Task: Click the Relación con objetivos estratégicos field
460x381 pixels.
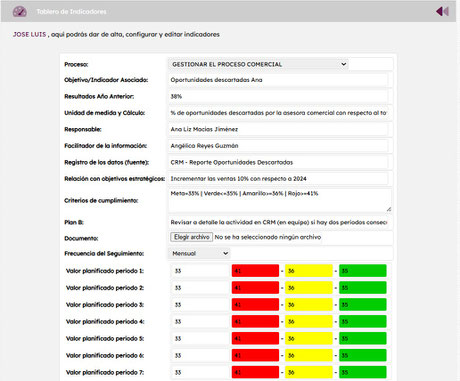Action: click(x=278, y=179)
